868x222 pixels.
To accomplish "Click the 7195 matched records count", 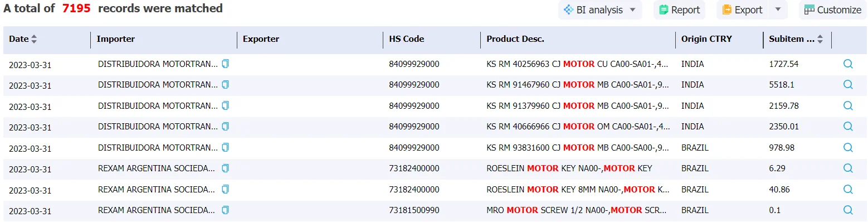I will (x=76, y=8).
